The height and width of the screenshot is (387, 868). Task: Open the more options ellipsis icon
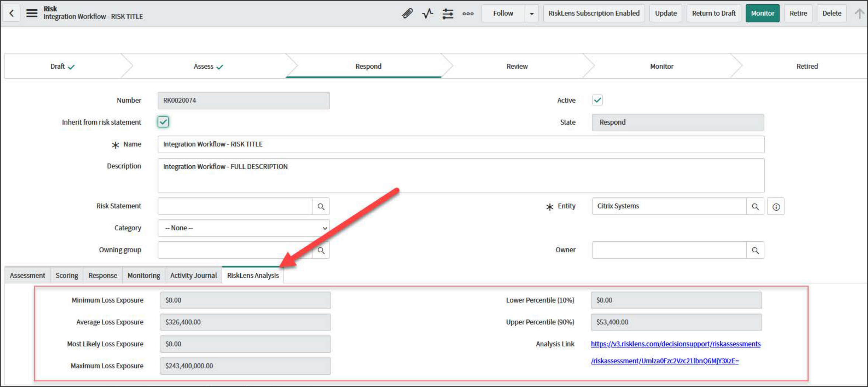point(468,14)
